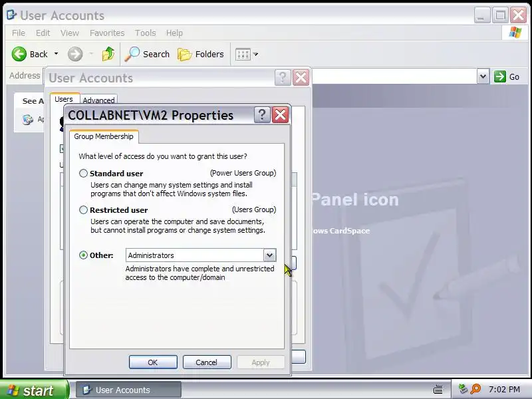Click the Users Group text
Screen dimensions: 532x399
pyautogui.click(x=254, y=209)
